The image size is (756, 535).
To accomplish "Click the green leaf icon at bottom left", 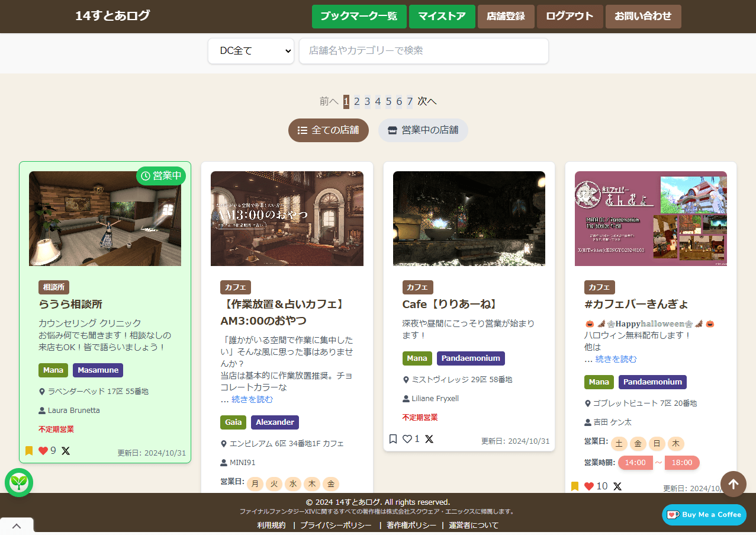I will pos(19,483).
